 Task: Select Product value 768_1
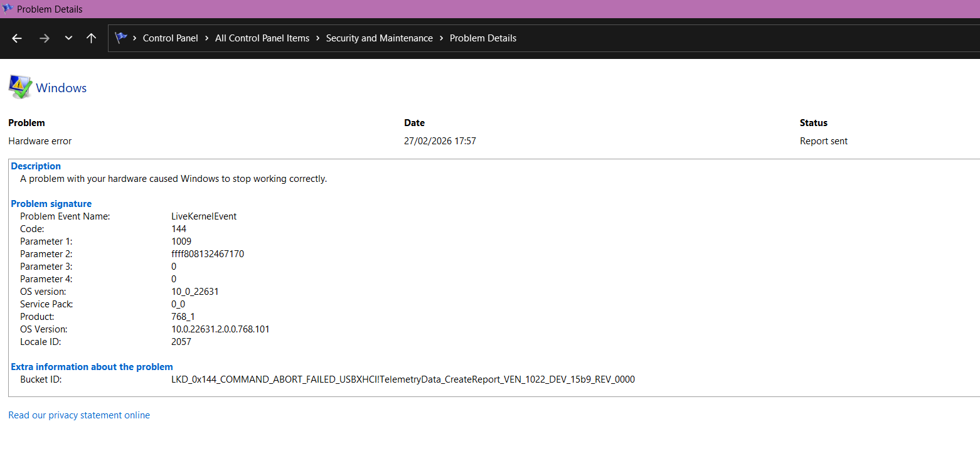click(x=183, y=317)
